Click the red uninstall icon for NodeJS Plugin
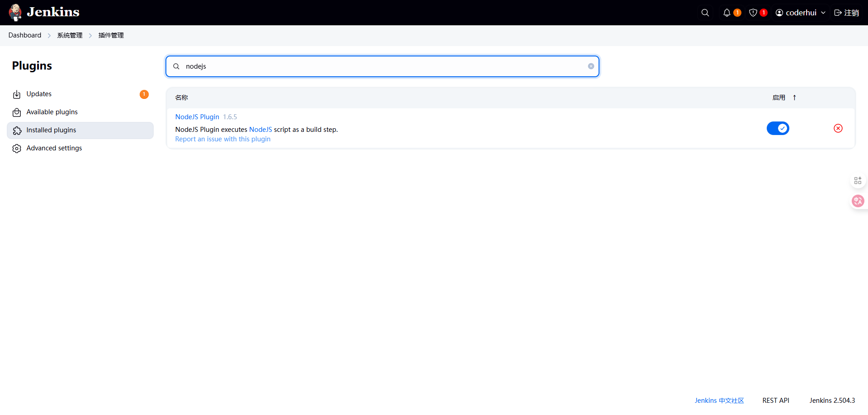The image size is (868, 415). [x=838, y=128]
